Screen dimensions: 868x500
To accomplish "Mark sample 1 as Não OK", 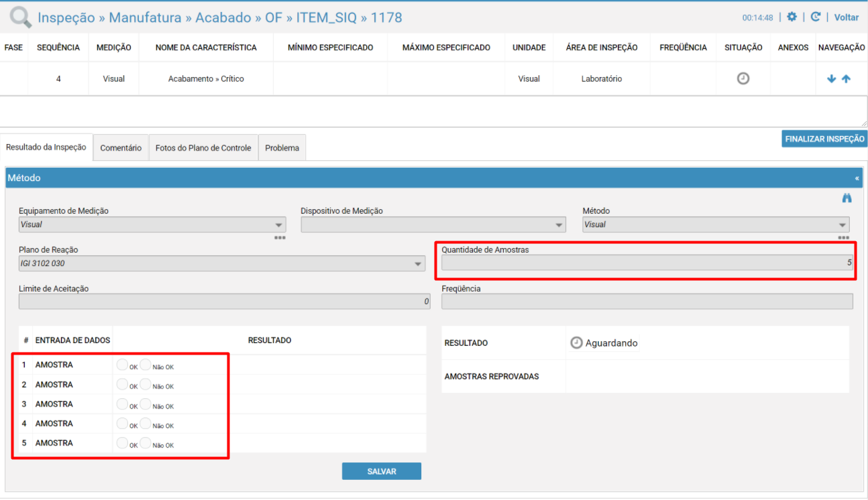I will 146,365.
